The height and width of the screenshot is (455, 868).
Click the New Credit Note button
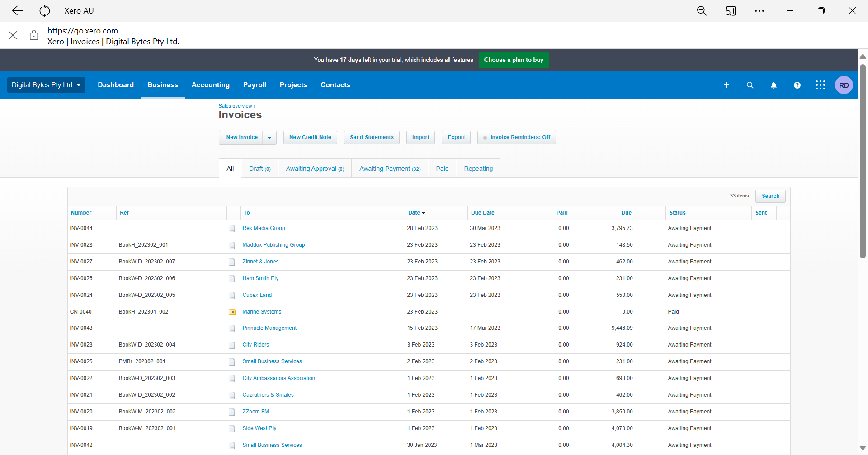pyautogui.click(x=310, y=137)
